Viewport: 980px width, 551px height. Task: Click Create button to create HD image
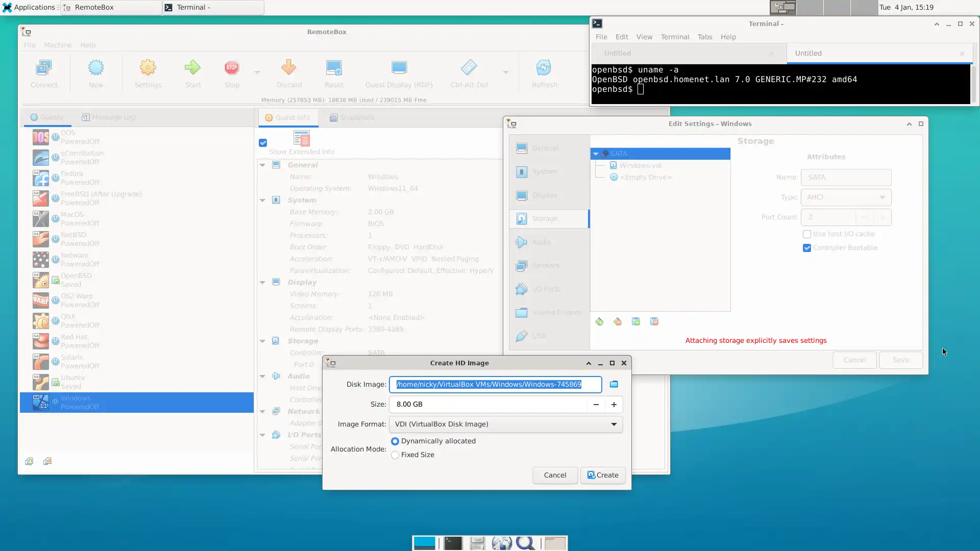(x=602, y=474)
